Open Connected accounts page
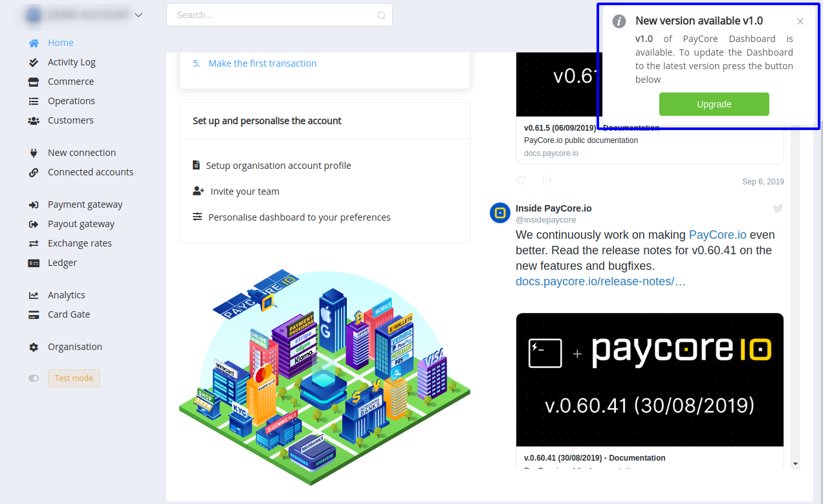The image size is (823, 504). (x=91, y=172)
